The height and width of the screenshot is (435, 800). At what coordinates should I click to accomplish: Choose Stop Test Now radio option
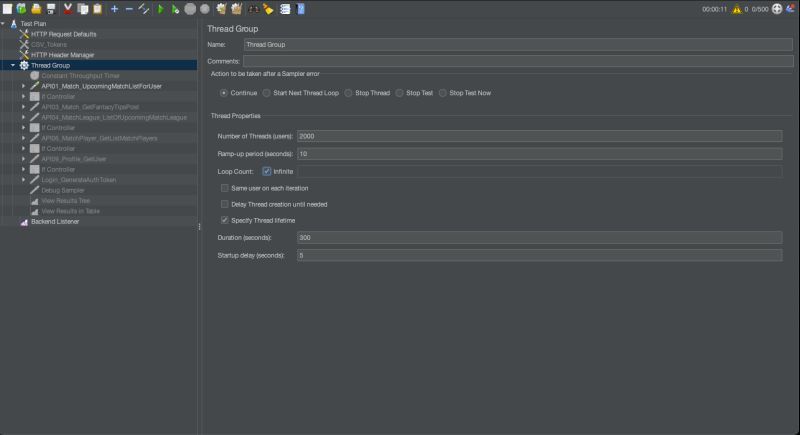443,93
